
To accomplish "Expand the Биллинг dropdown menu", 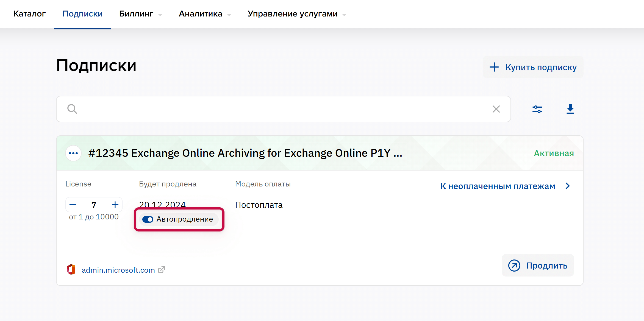I will pyautogui.click(x=140, y=14).
